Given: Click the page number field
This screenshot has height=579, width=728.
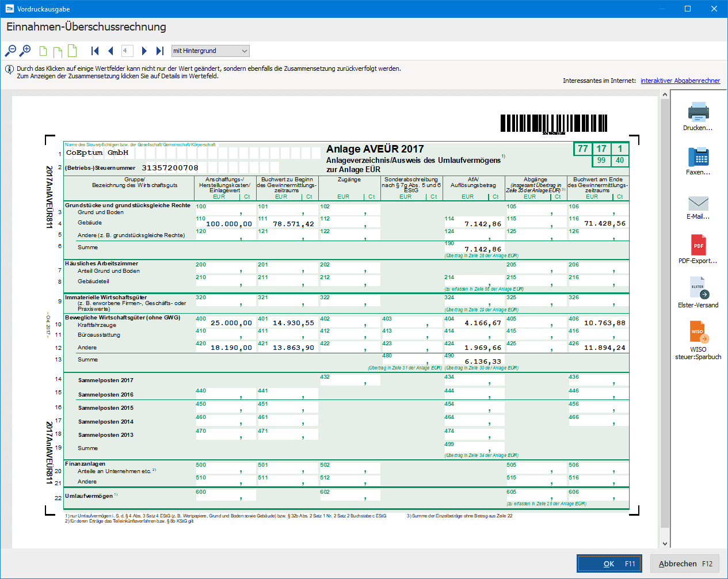Looking at the screenshot, I should coord(127,51).
